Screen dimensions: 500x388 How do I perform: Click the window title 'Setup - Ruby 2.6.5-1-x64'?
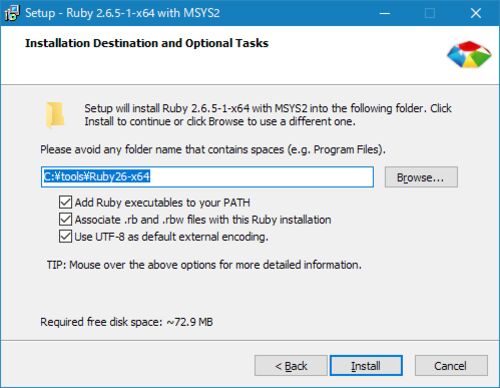pos(123,13)
